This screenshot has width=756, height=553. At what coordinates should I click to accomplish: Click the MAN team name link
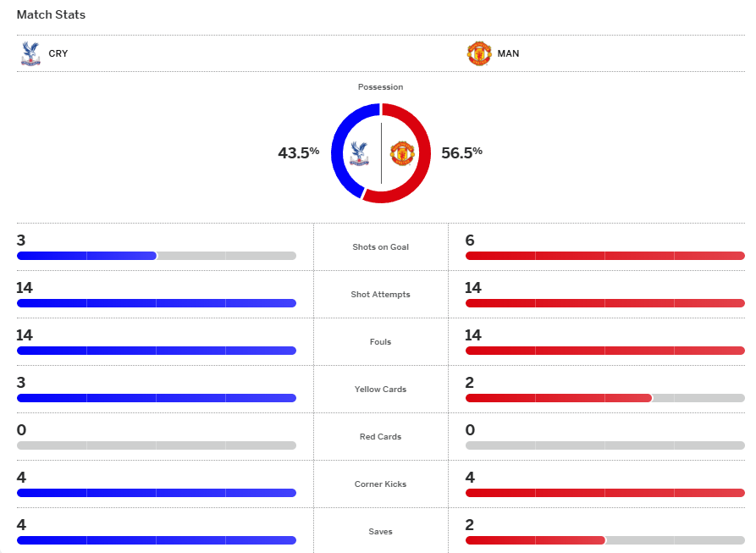[508, 53]
